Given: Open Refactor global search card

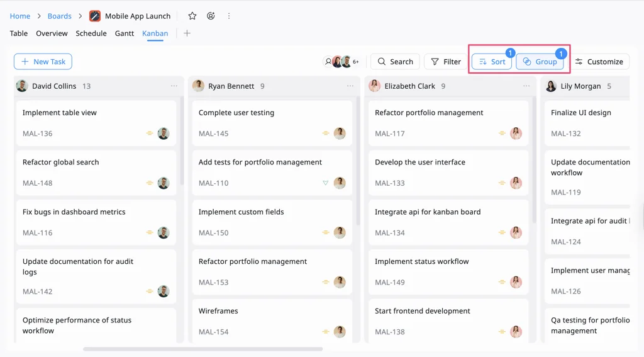Looking at the screenshot, I should tap(96, 173).
